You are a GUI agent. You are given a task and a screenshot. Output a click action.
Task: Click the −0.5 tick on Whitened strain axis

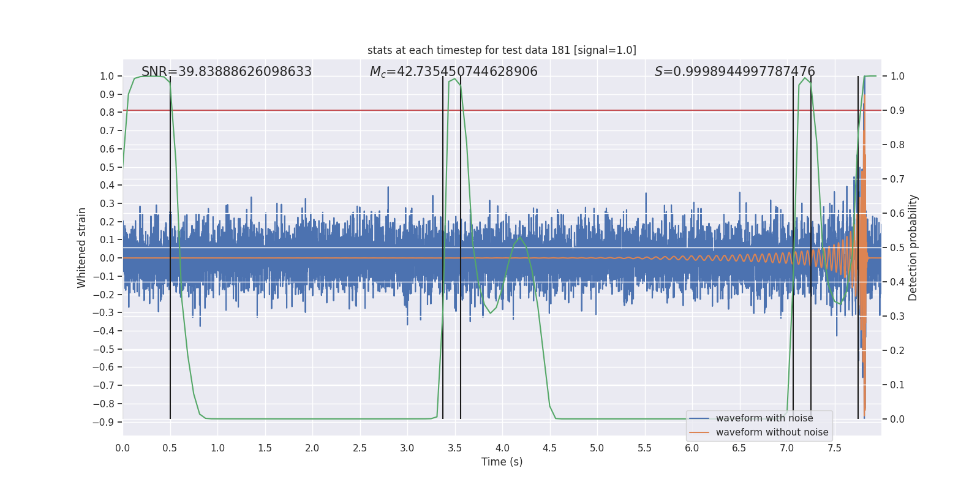coord(104,349)
